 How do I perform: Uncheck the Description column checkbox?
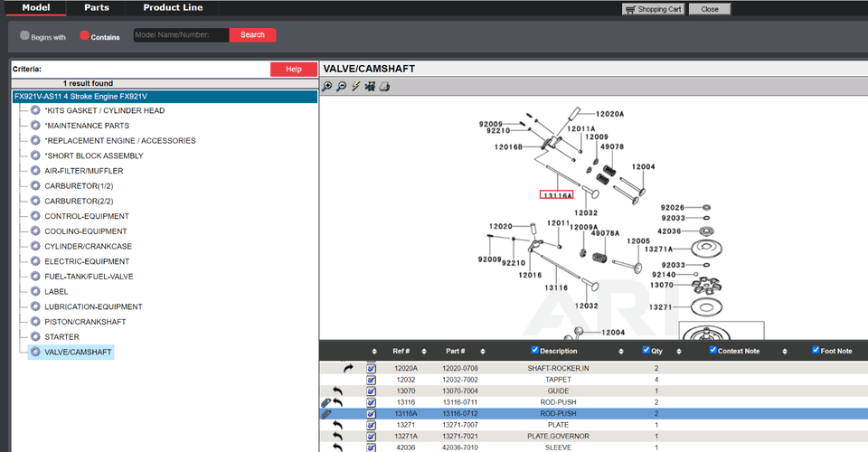point(535,350)
